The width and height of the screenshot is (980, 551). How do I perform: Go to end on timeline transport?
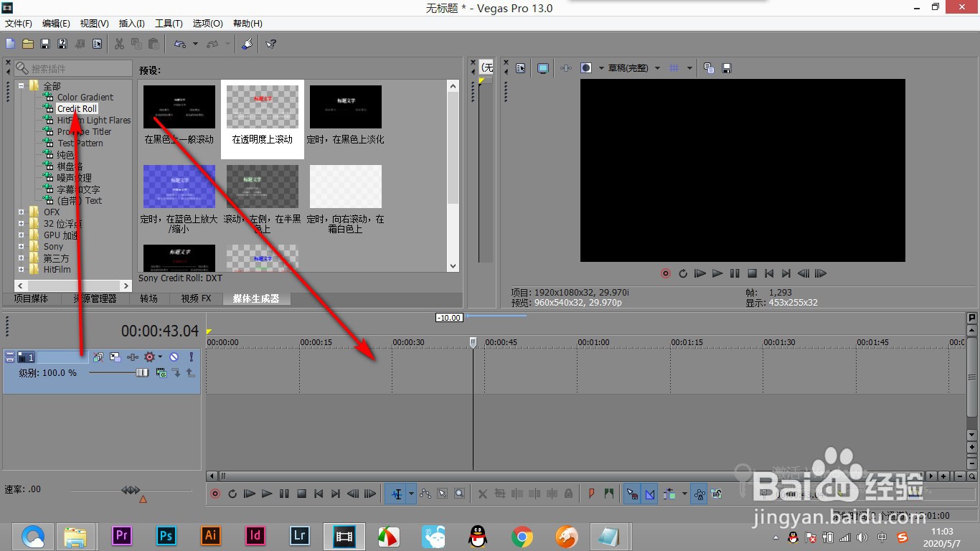[336, 494]
